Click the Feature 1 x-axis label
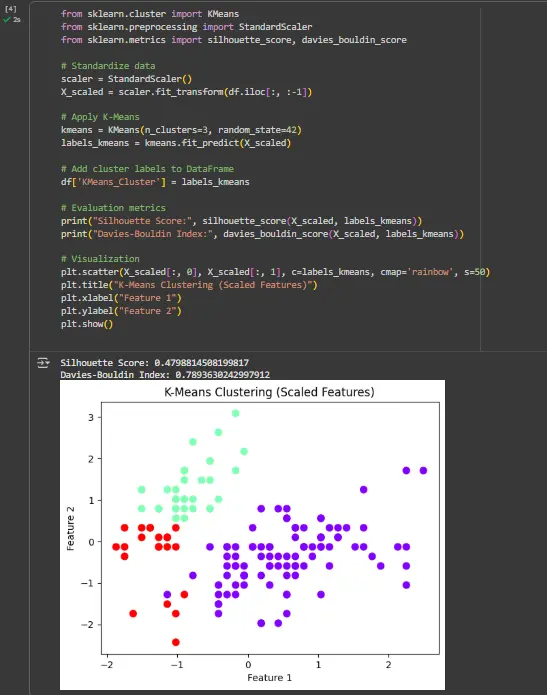This screenshot has height=695, width=547. tap(270, 677)
